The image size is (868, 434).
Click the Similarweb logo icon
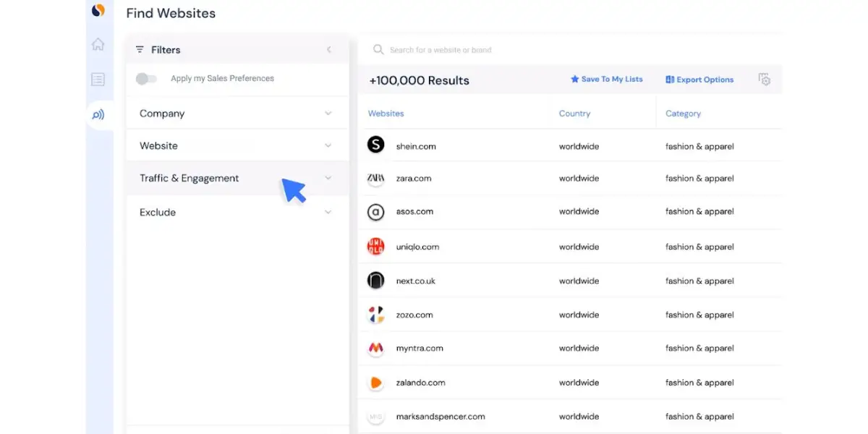(98, 10)
